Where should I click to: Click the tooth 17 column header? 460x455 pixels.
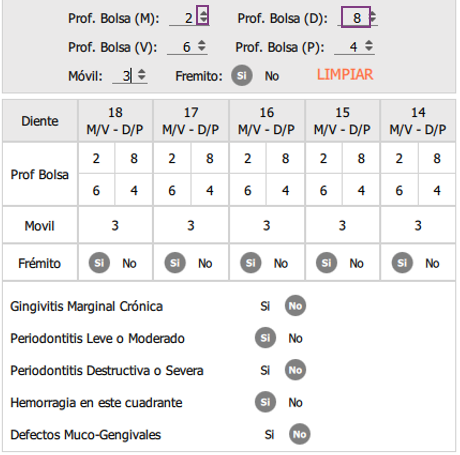(191, 121)
